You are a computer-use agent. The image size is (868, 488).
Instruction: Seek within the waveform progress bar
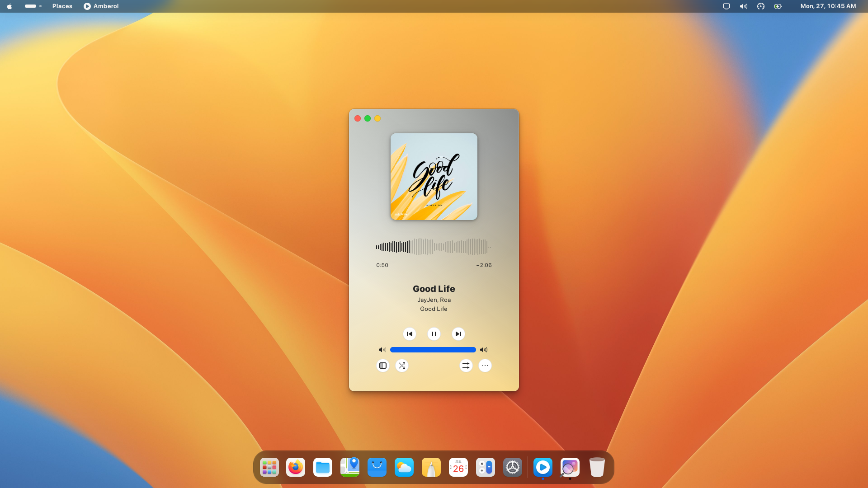(434, 247)
